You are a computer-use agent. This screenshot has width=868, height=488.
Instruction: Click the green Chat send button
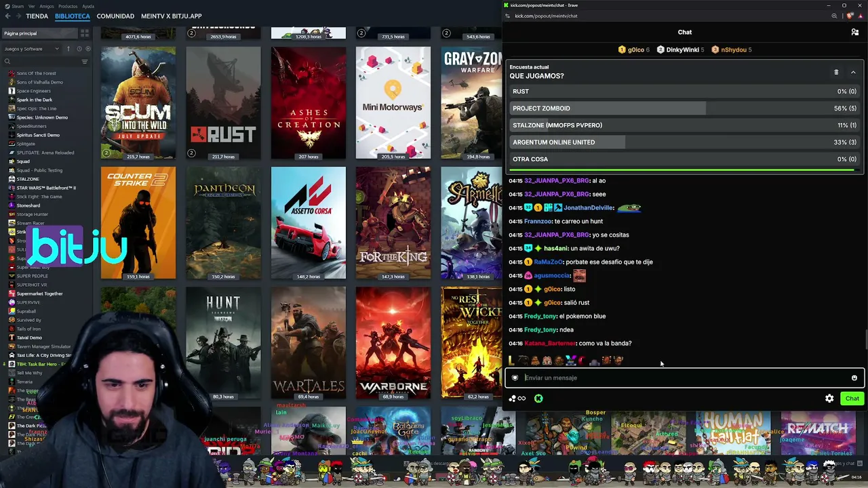click(x=852, y=399)
